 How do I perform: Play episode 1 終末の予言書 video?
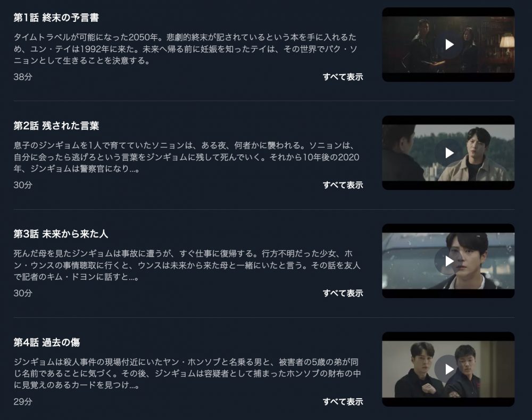[449, 45]
